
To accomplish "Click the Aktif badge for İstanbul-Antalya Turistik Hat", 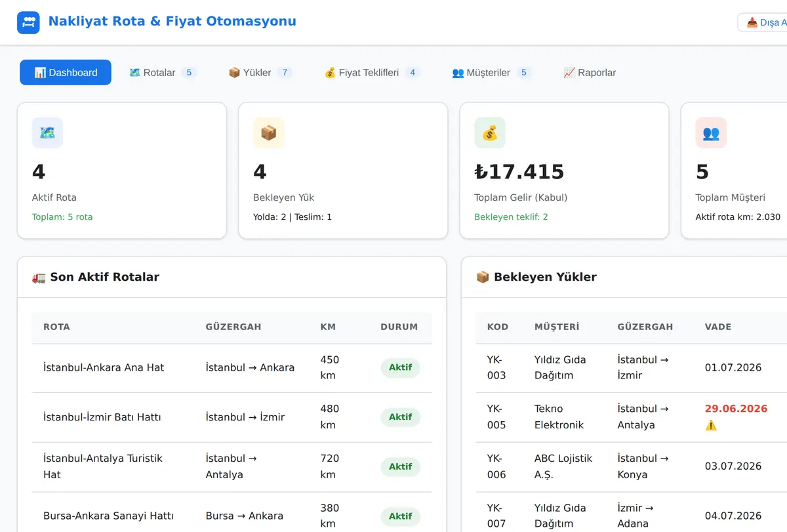I will (400, 467).
